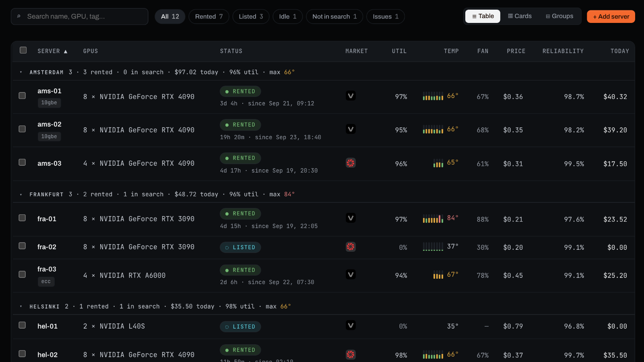Click the Add server button
This screenshot has width=644, height=362.
[x=611, y=16]
